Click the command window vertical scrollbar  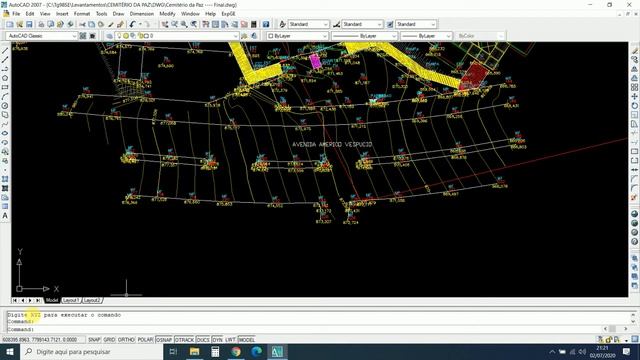coord(633,318)
